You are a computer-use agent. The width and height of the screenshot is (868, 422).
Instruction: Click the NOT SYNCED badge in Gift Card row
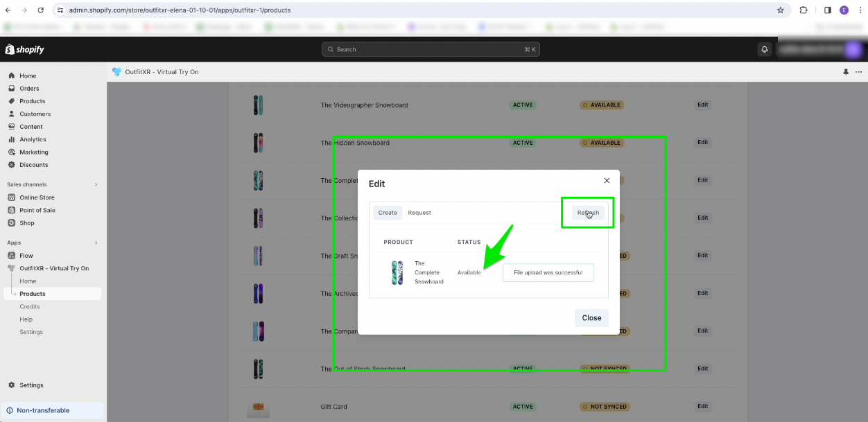(605, 407)
